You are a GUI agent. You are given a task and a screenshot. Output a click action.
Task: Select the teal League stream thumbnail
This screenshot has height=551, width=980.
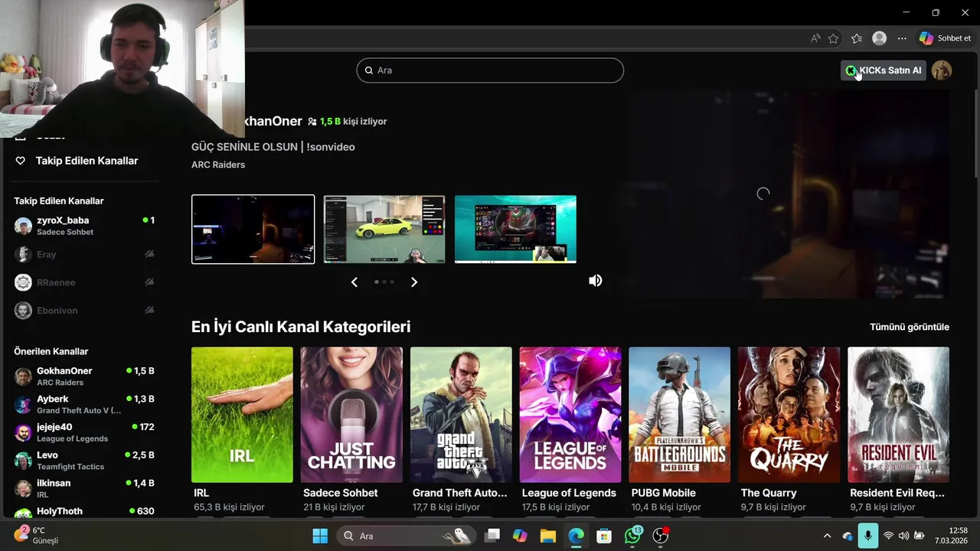pos(515,229)
